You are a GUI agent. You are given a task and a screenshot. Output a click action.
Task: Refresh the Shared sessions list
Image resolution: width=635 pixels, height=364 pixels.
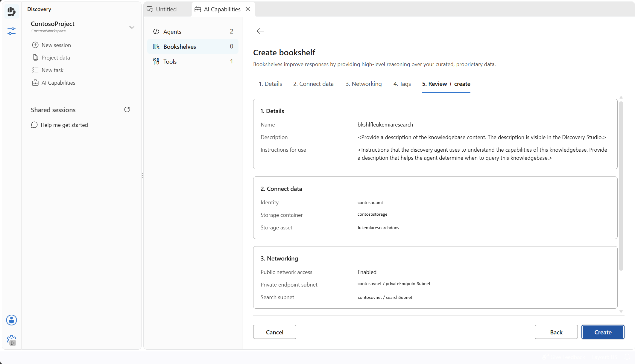(x=127, y=109)
